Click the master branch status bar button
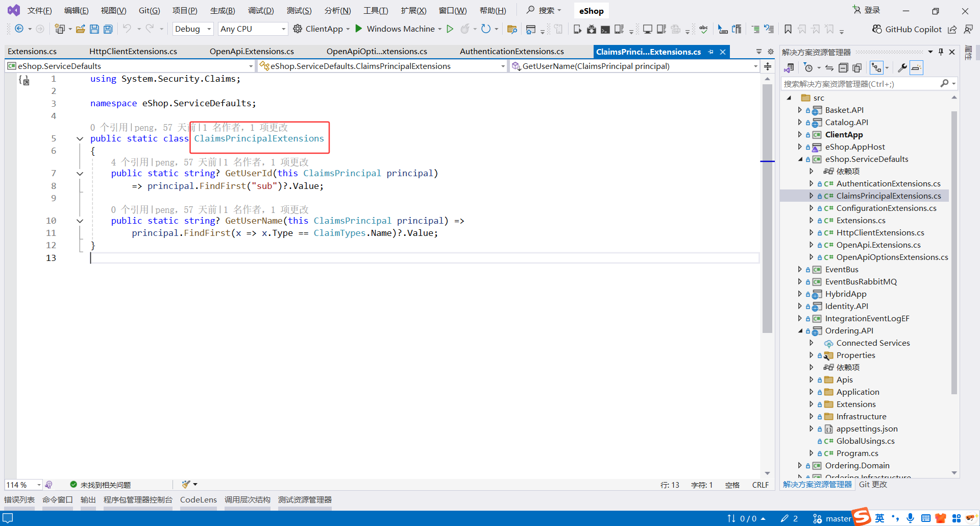980x526 pixels. click(x=832, y=519)
